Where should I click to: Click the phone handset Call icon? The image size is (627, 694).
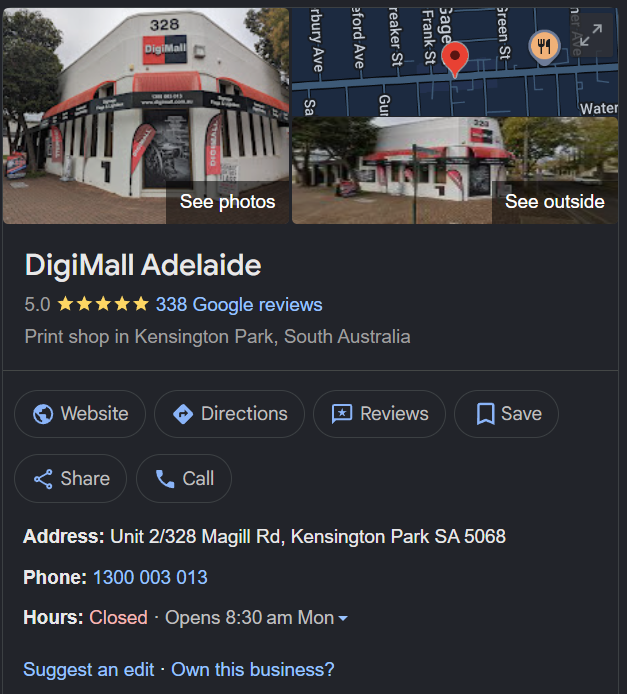[x=165, y=479]
